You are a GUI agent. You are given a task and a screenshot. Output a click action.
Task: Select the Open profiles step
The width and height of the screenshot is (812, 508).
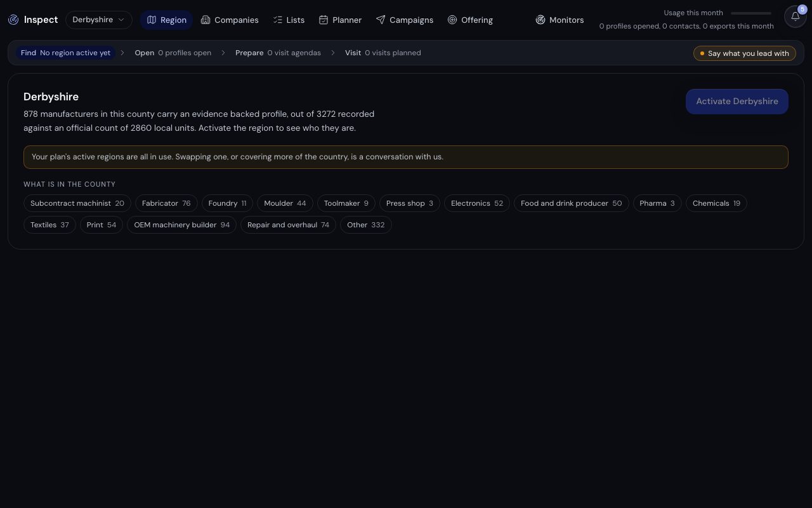(173, 53)
